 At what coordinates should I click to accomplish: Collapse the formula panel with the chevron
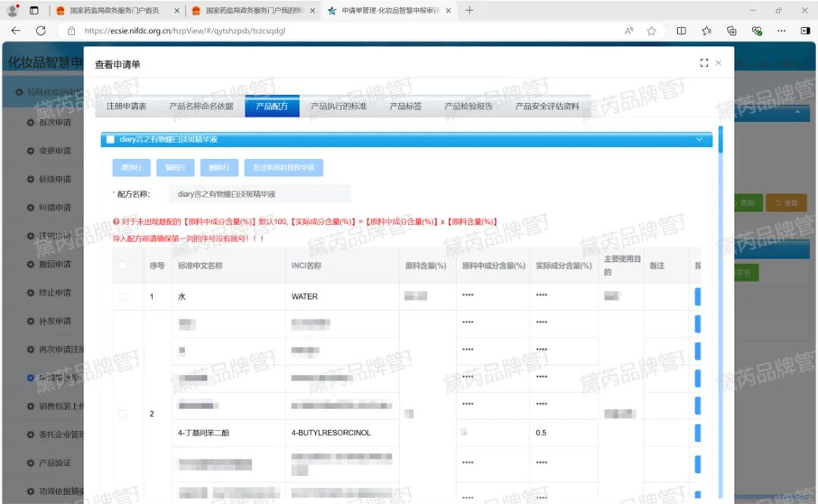click(699, 139)
